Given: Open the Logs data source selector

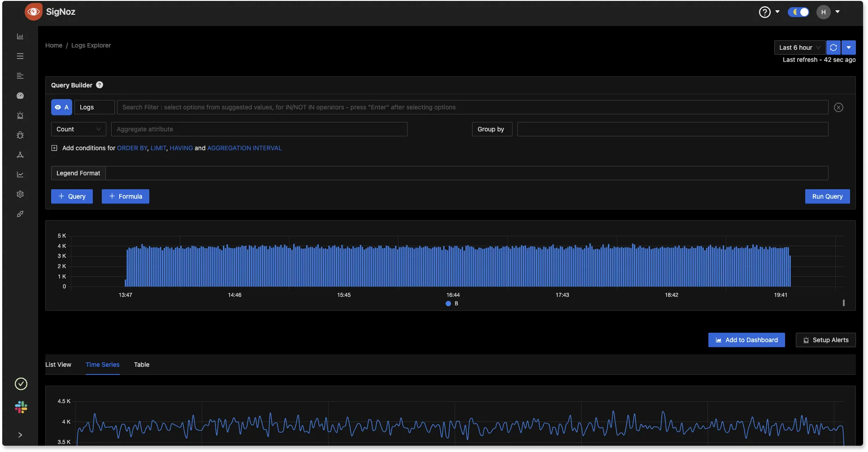Looking at the screenshot, I should pyautogui.click(x=95, y=107).
